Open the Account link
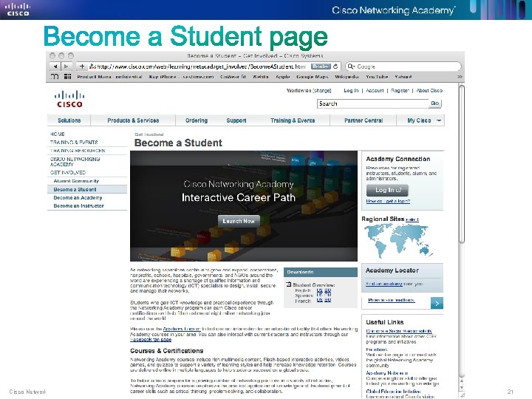532x399 pixels. pyautogui.click(x=375, y=91)
